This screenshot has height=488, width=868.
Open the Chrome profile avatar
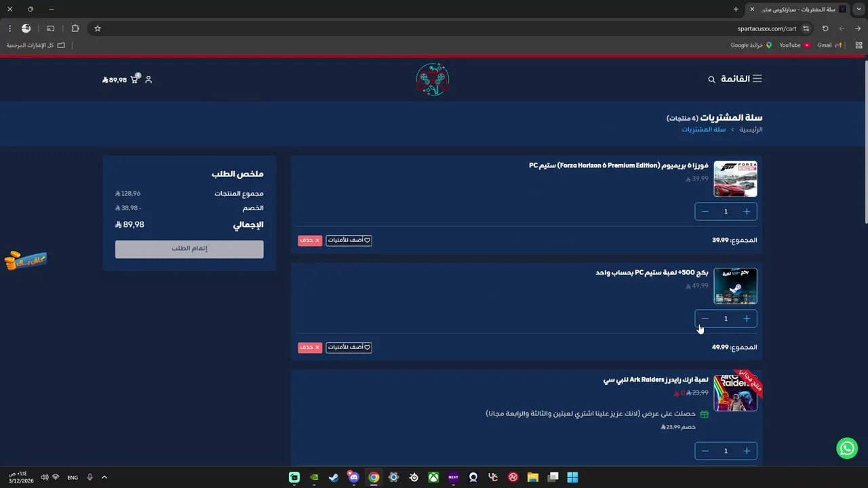[x=26, y=28]
